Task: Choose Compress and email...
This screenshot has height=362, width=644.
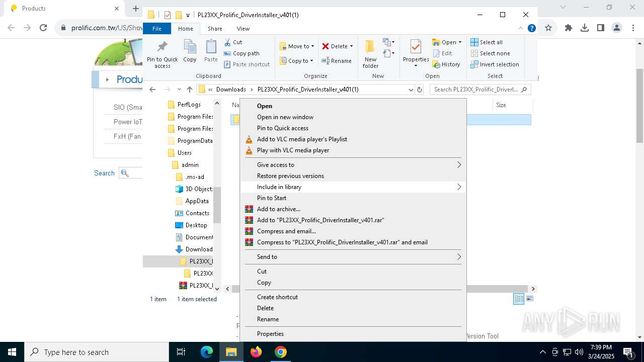Action: pos(353,231)
